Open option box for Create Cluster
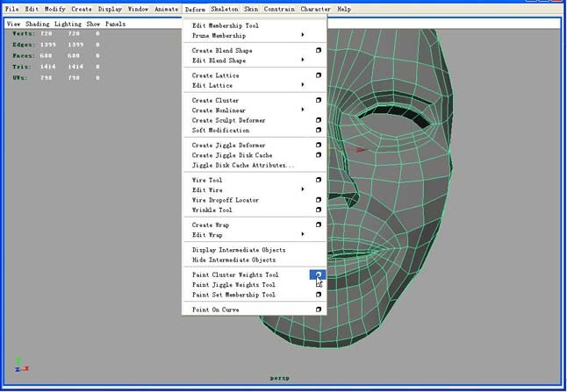Image resolution: width=567 pixels, height=392 pixels. coord(319,100)
